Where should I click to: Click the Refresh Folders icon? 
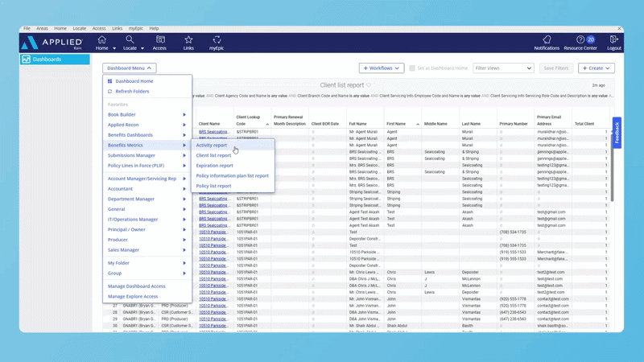[x=109, y=92]
